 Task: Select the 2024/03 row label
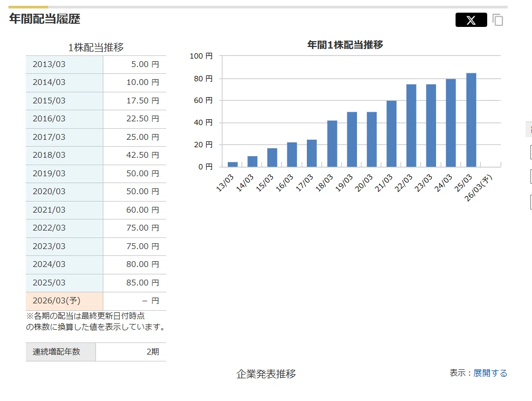point(64,264)
